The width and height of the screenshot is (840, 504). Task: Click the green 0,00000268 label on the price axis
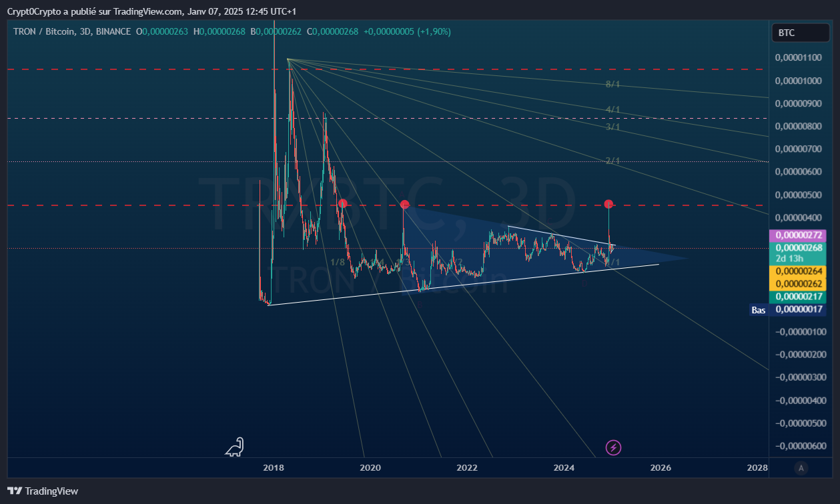point(798,247)
